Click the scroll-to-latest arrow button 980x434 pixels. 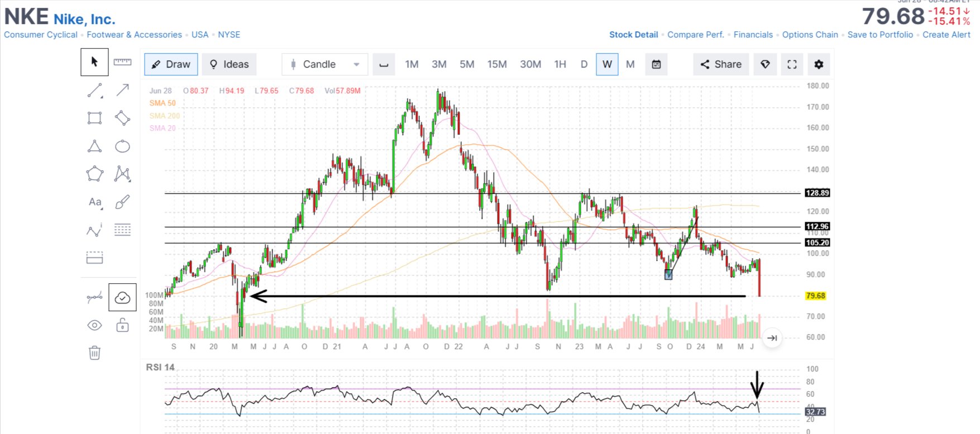tap(772, 338)
